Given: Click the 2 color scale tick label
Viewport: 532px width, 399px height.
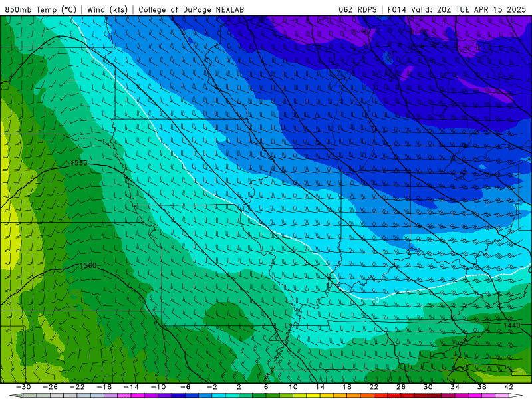Looking at the screenshot, I should coord(239,387).
